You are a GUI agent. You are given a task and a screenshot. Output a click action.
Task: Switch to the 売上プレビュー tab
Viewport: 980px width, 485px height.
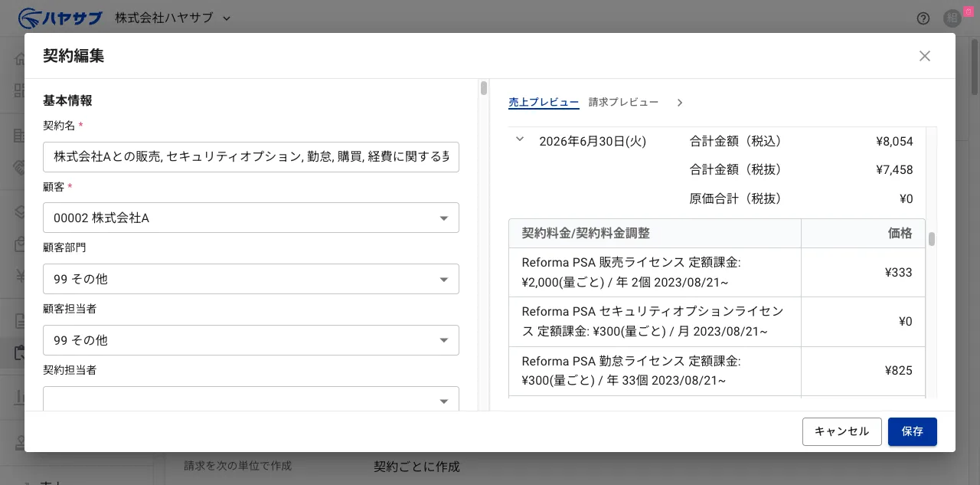[544, 103]
